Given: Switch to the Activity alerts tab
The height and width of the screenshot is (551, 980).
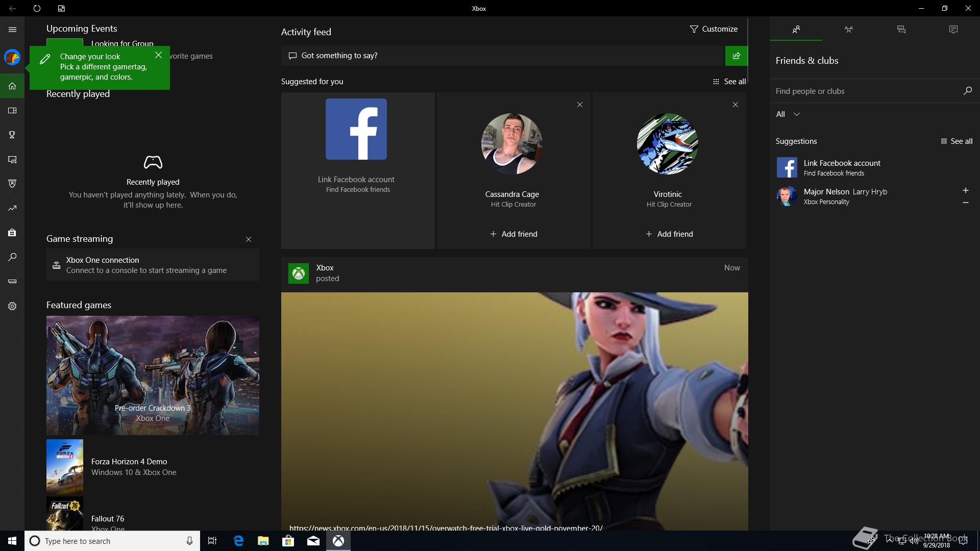Looking at the screenshot, I should point(953,30).
